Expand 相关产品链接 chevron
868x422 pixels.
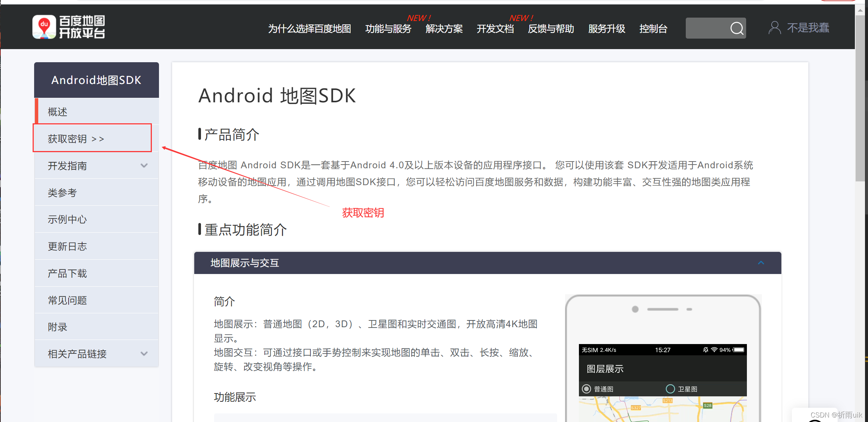[x=144, y=353]
